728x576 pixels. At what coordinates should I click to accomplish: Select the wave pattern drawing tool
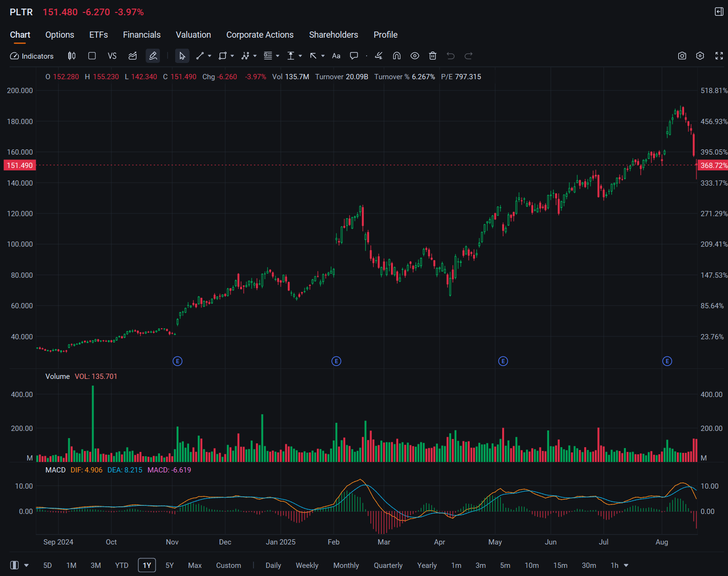(x=245, y=56)
